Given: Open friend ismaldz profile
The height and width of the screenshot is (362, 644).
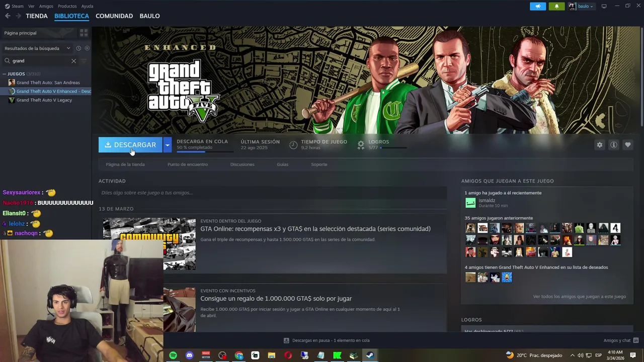Looking at the screenshot, I should tap(487, 201).
